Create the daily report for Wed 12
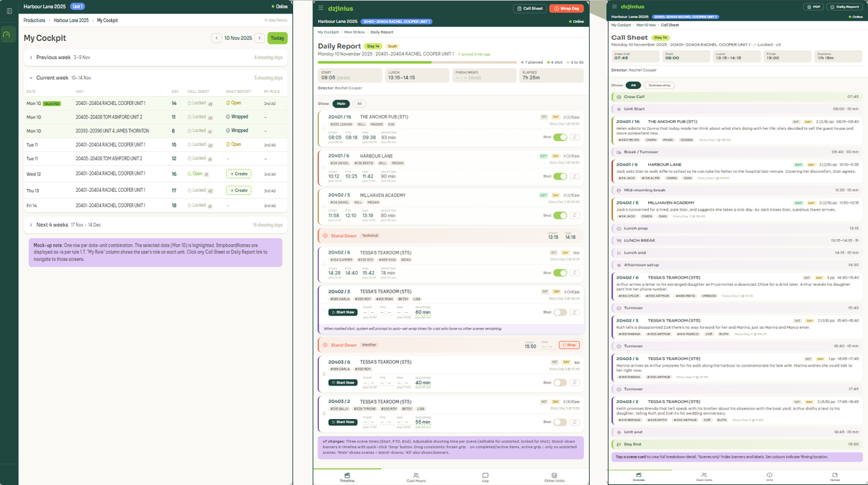Image resolution: width=868 pixels, height=485 pixels. (x=239, y=174)
